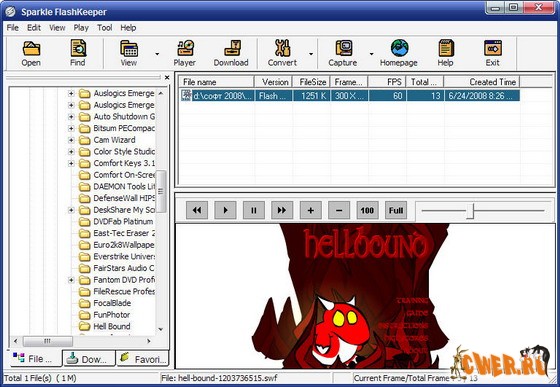Sort by Created Time column header
This screenshot has width=560, height=387.
click(482, 82)
